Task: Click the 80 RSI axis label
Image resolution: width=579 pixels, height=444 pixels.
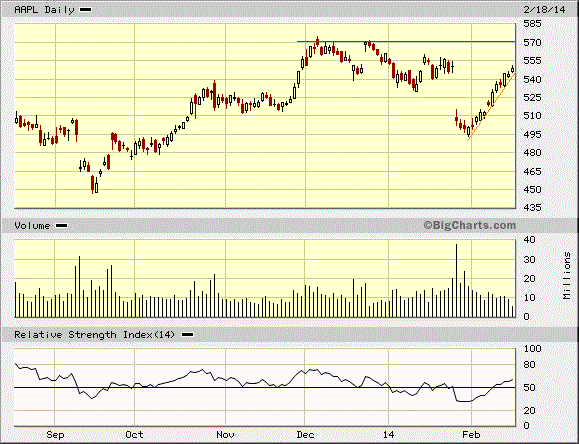Action: pos(530,365)
